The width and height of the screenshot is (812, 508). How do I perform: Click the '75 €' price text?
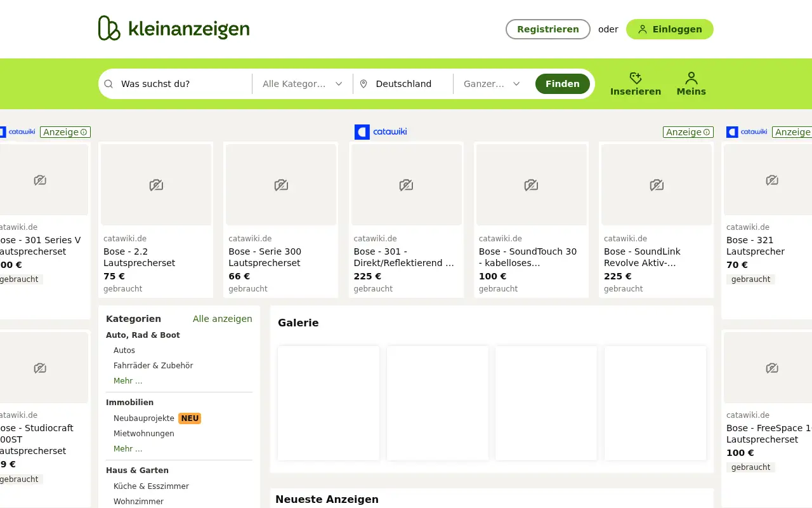point(114,276)
